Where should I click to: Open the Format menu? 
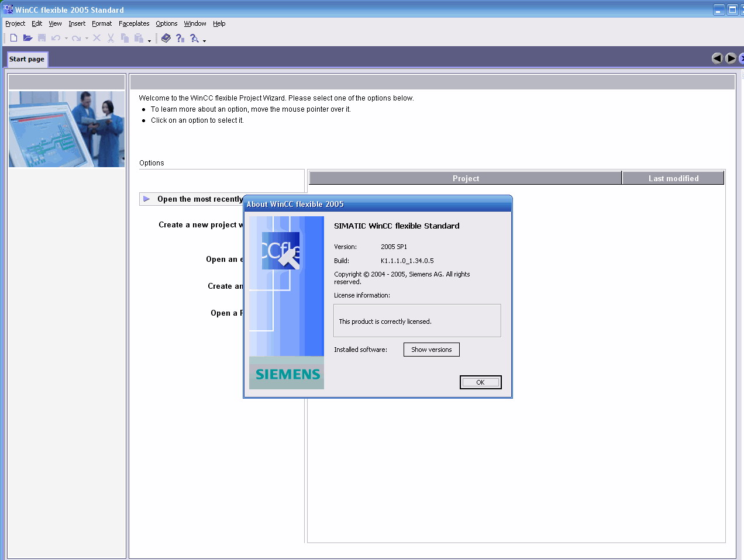tap(102, 23)
